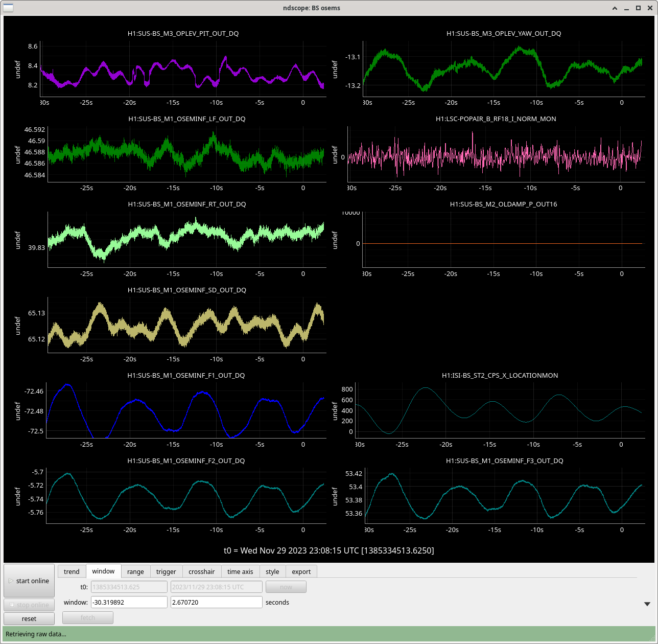Viewport: 658px width, 644px height.
Task: Click the purple OPLEV_PIT_OUT_DQ plot
Action: [184, 69]
